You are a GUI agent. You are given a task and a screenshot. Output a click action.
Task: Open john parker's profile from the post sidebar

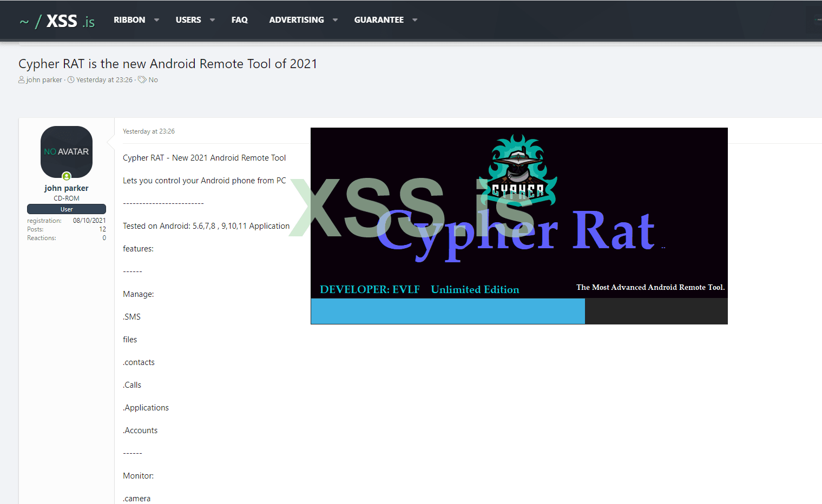pos(67,188)
